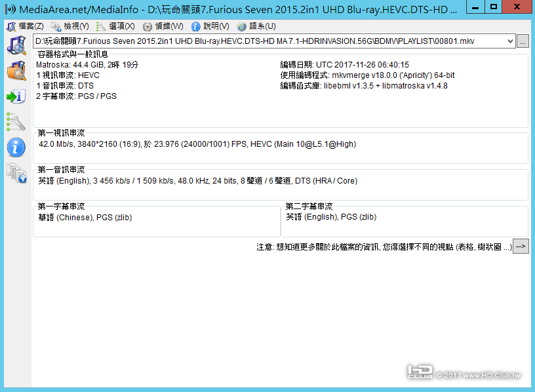Click the export info arrow icon

pos(16,96)
